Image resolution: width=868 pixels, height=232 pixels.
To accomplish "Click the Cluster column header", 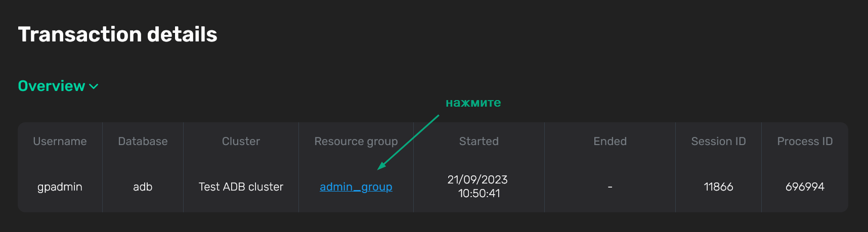I will [241, 142].
